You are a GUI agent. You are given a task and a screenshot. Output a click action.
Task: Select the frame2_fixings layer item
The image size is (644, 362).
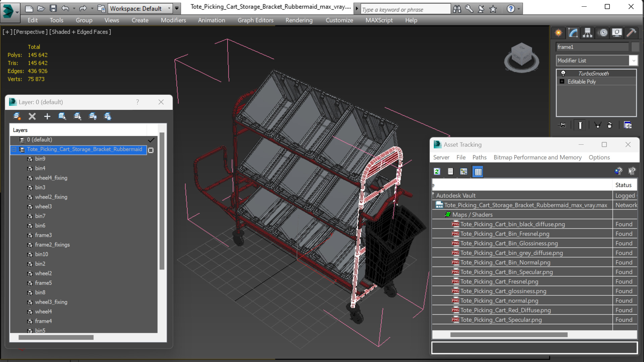coord(52,245)
